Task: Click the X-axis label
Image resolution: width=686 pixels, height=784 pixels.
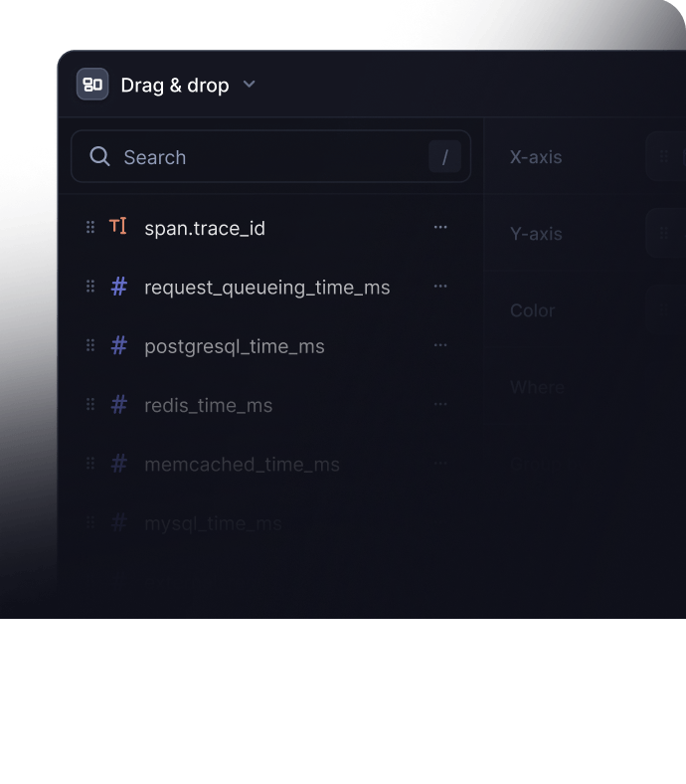Action: [536, 157]
